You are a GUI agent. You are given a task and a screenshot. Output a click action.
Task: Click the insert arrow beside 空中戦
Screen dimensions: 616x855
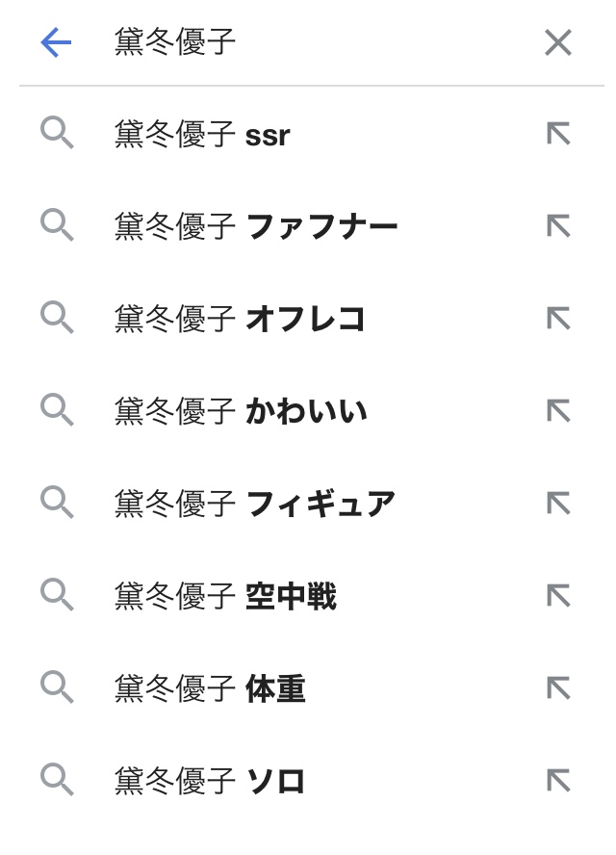[558, 596]
